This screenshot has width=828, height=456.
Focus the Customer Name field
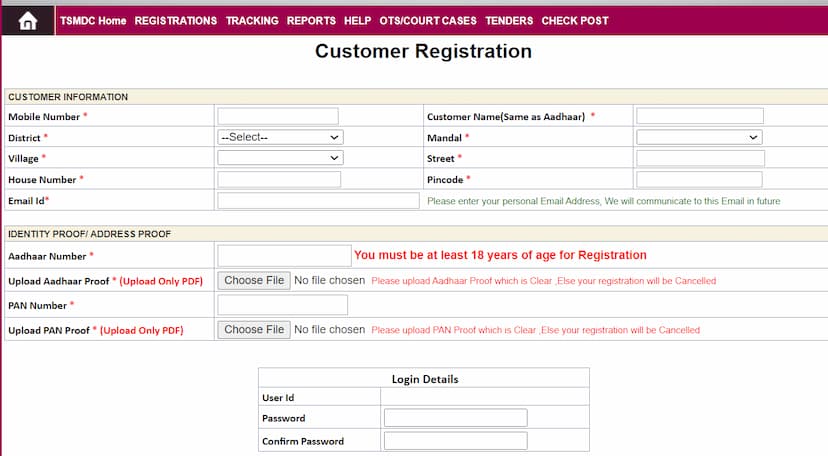point(700,116)
